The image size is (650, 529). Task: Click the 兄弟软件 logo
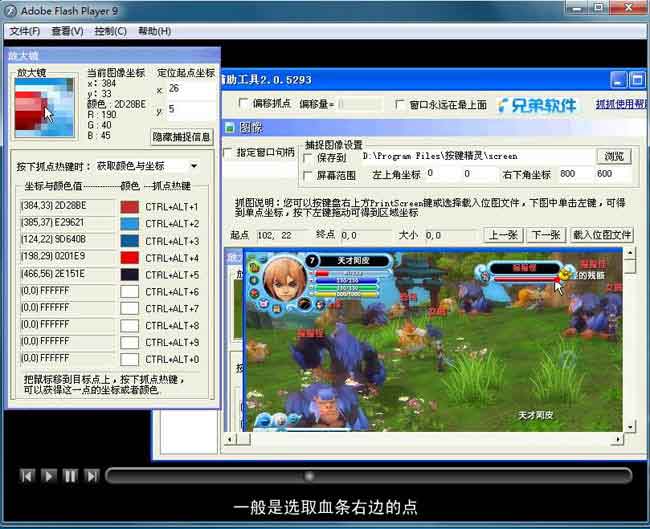537,105
